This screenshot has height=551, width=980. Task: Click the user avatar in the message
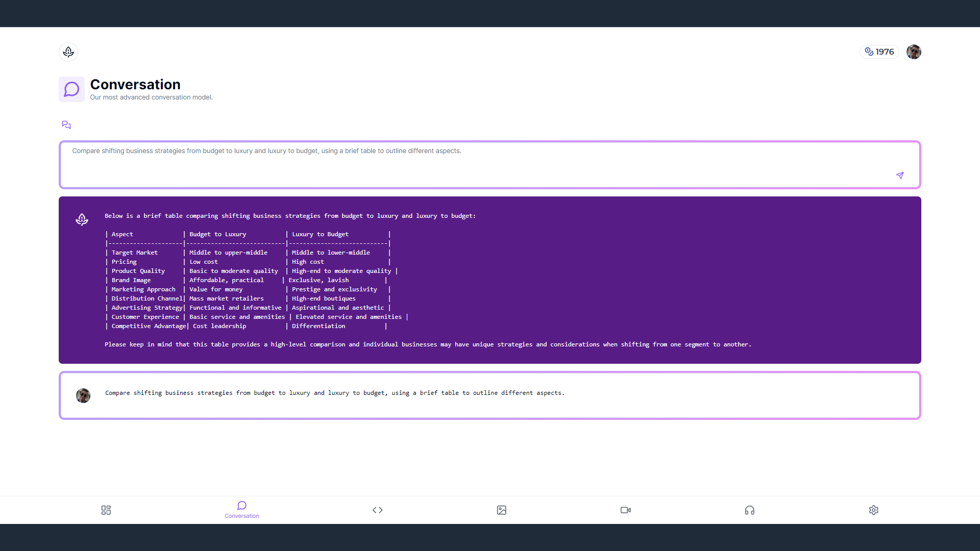(x=83, y=395)
